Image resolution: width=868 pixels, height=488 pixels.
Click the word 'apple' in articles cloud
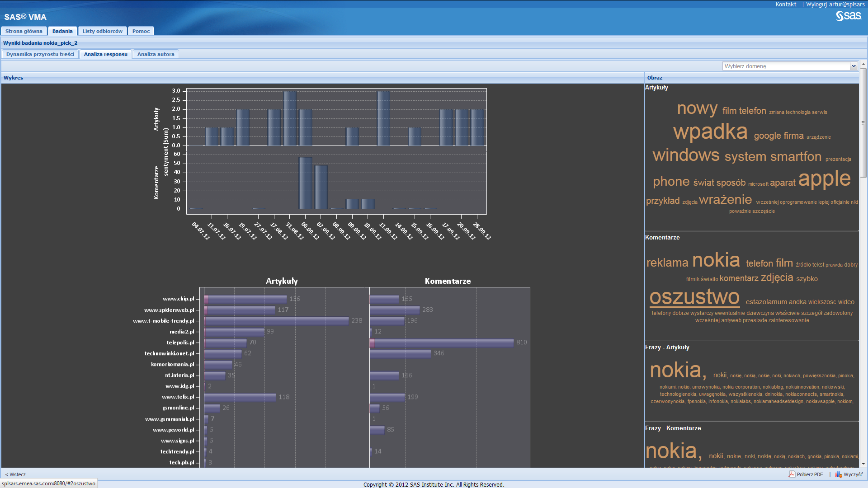pyautogui.click(x=825, y=178)
